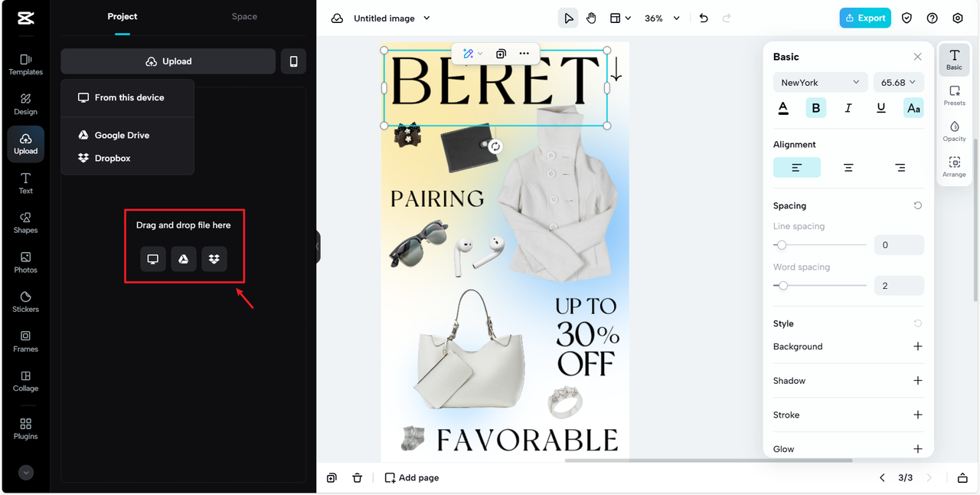Viewport: 980px width, 495px height.
Task: Open AI magic tool dropdown in floating toolbar
Action: pos(472,54)
